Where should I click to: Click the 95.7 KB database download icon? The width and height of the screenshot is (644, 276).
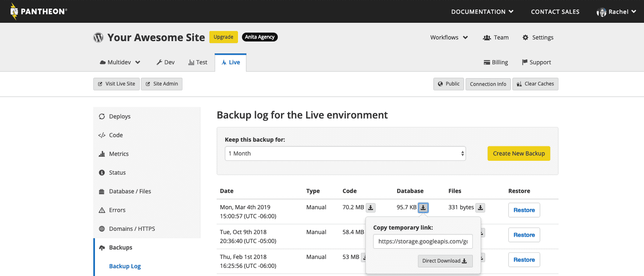click(x=423, y=207)
